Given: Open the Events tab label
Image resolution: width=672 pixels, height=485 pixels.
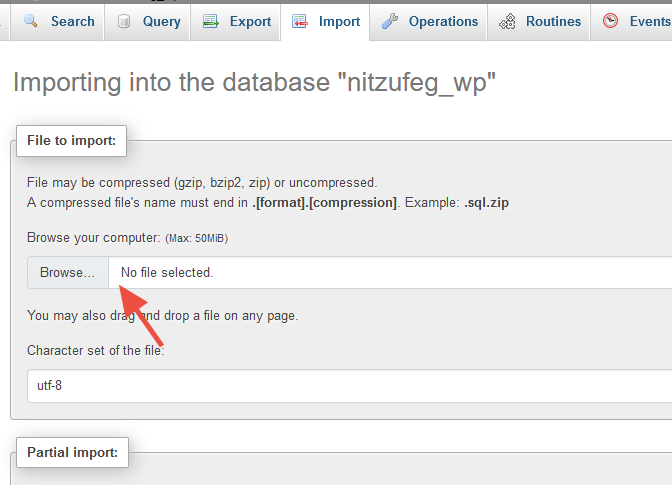Looking at the screenshot, I should coord(649,21).
